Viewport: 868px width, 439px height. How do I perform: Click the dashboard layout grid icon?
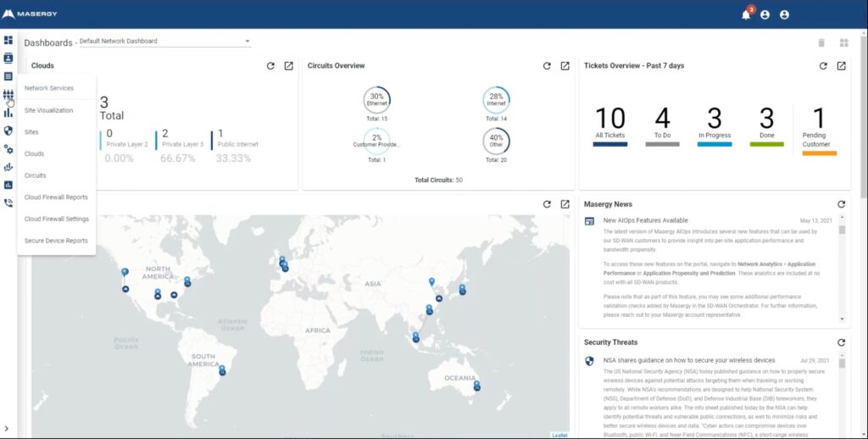844,42
